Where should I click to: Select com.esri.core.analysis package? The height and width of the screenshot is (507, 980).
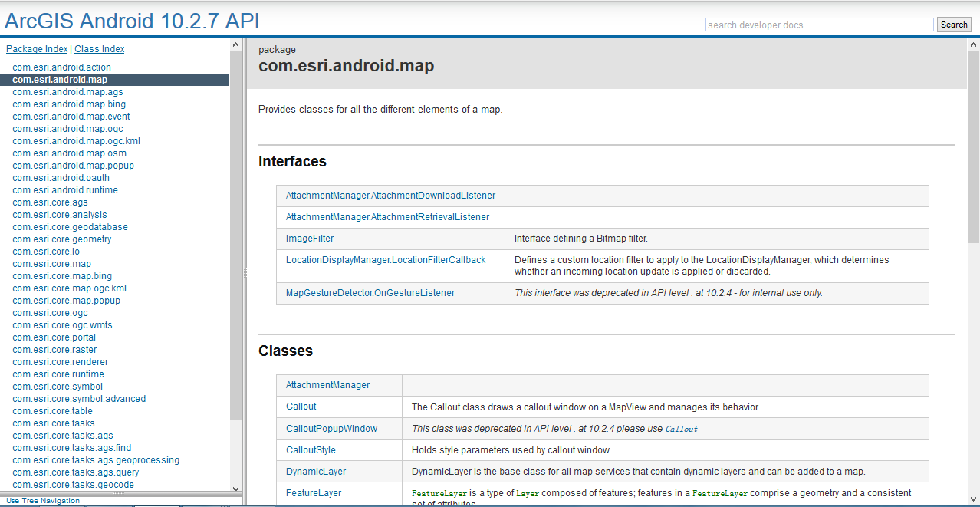coord(60,215)
